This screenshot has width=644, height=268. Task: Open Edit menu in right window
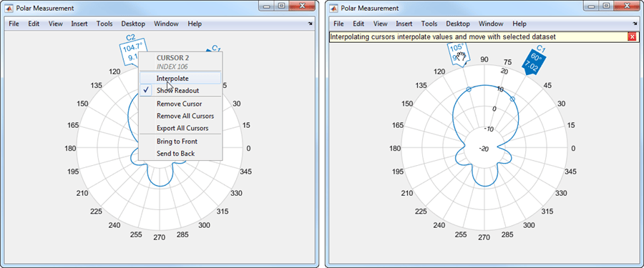pyautogui.click(x=358, y=24)
